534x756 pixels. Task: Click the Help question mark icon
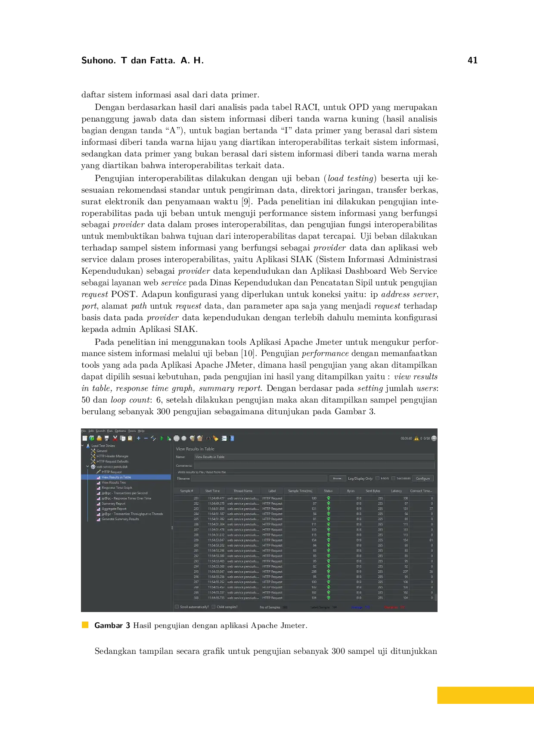coord(232,438)
